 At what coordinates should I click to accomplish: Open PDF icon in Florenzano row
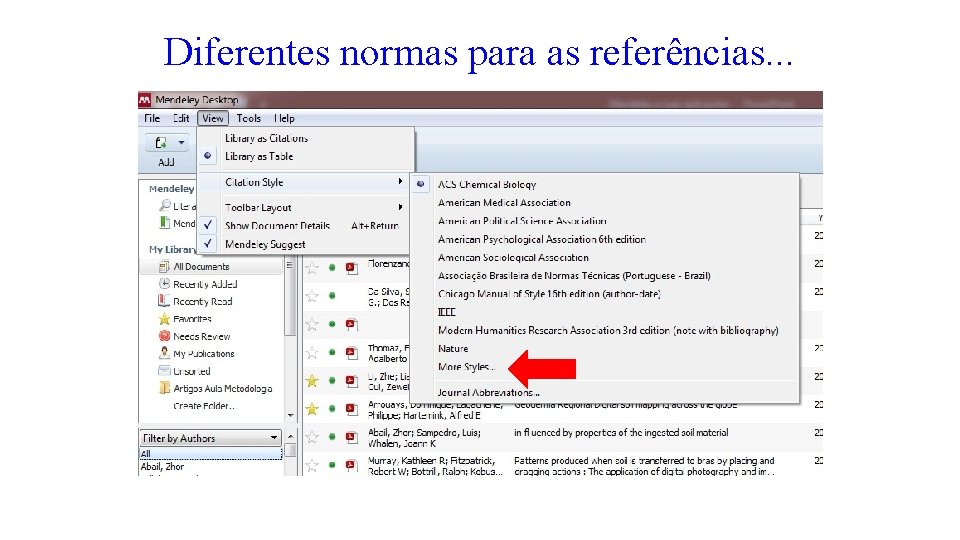point(351,268)
